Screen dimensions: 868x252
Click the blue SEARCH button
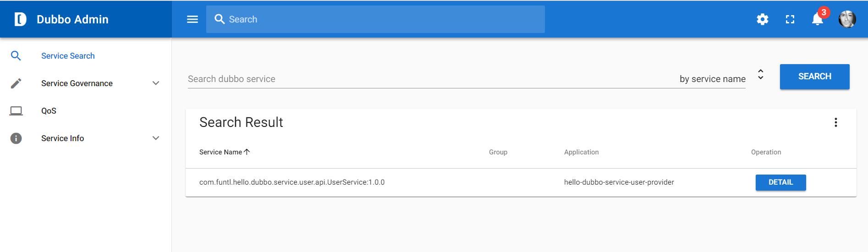[815, 77]
